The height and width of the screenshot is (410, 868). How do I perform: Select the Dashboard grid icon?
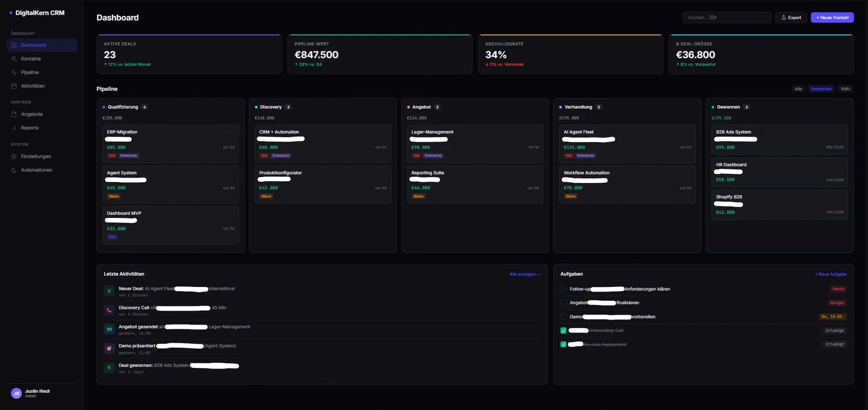(14, 45)
